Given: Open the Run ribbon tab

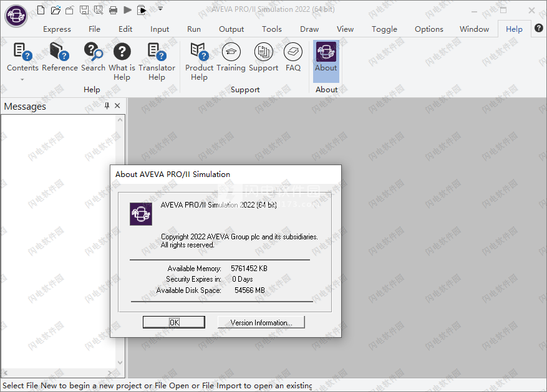Looking at the screenshot, I should coord(194,29).
